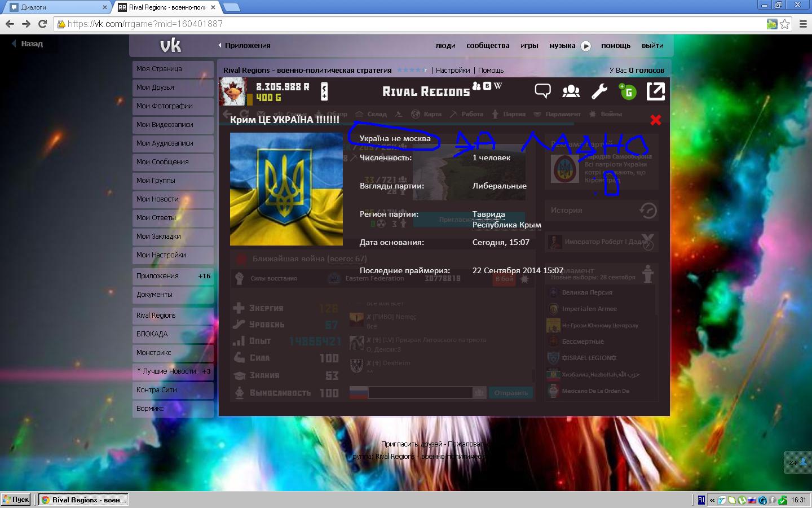Select Rival Regions taskbar window button
812x508 pixels.
click(84, 500)
